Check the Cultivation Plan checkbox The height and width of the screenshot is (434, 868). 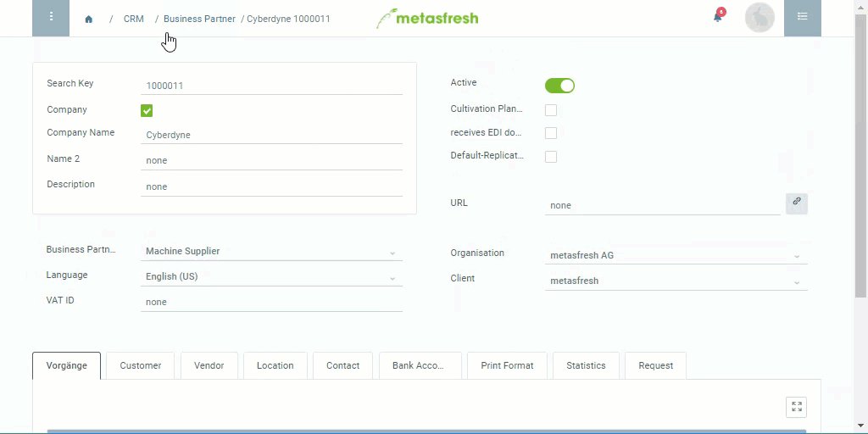pos(551,109)
